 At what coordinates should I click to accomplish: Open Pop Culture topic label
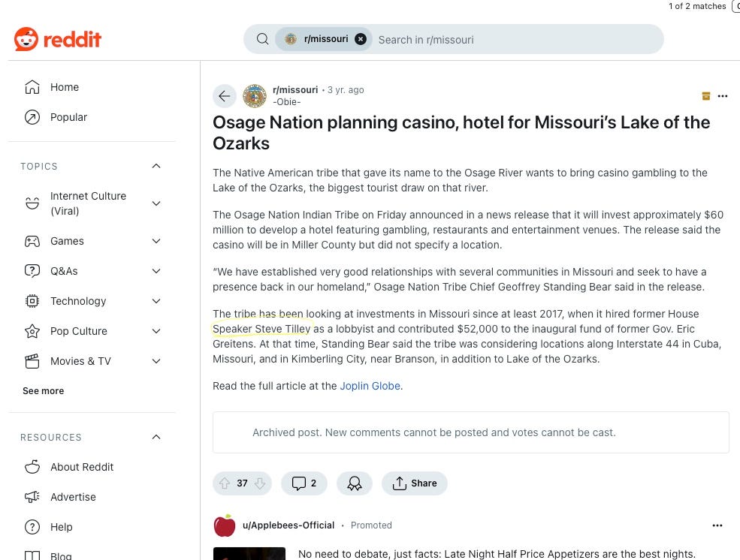click(x=79, y=331)
